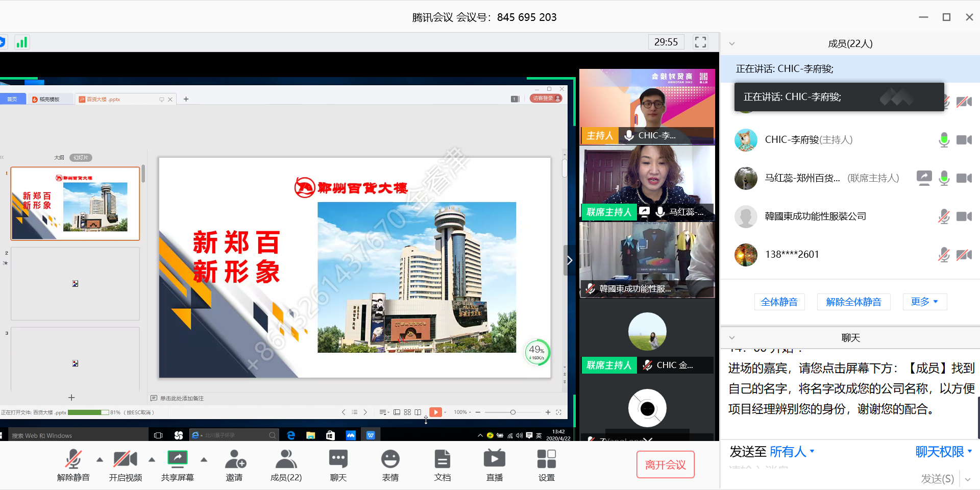Enter full screen with the corner-brackets icon
Viewport: 980px width, 490px height.
click(x=700, y=42)
